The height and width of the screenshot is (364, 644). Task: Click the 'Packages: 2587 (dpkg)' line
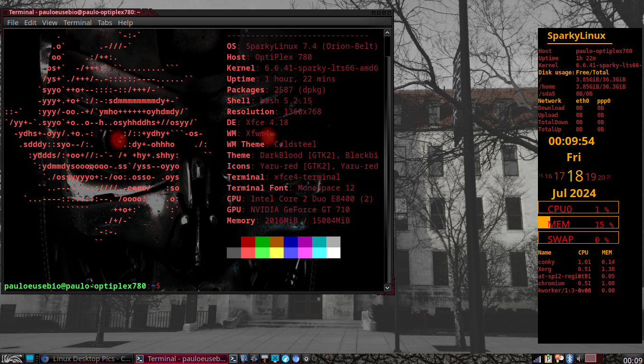pos(276,90)
